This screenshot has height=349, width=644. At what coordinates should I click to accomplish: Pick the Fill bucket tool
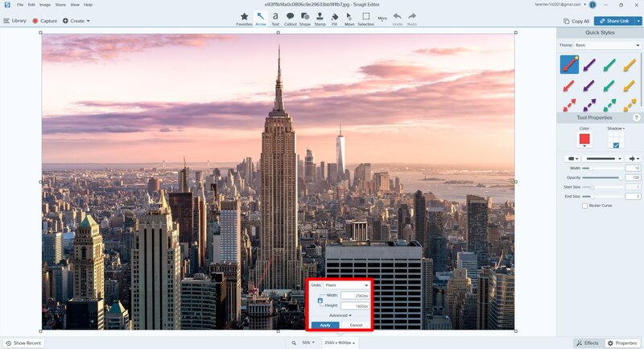click(x=333, y=17)
